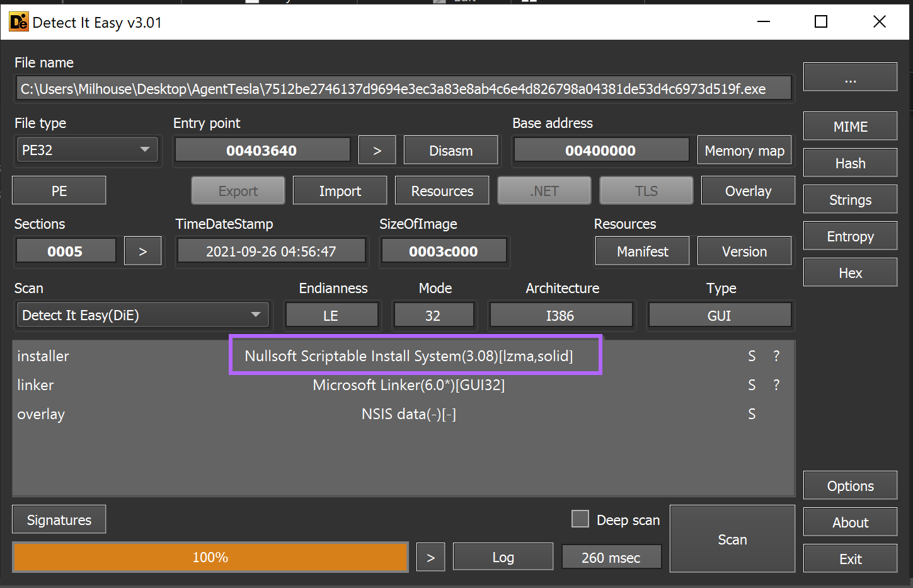Screen dimensions: 913x588
Task: Open the scan Log
Action: [503, 557]
